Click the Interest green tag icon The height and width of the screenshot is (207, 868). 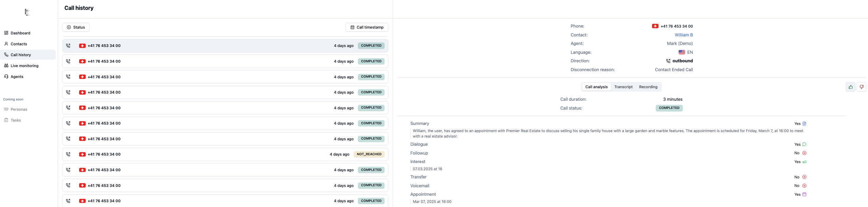804,162
